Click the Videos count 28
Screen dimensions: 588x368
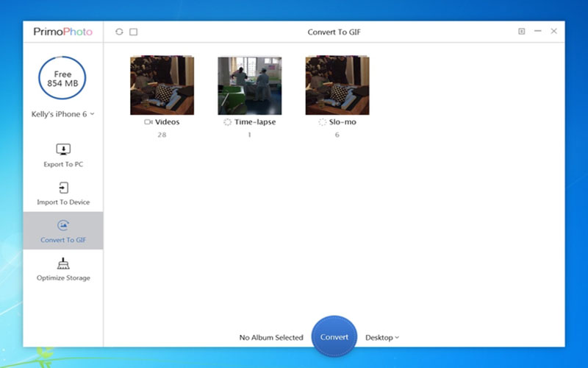162,135
